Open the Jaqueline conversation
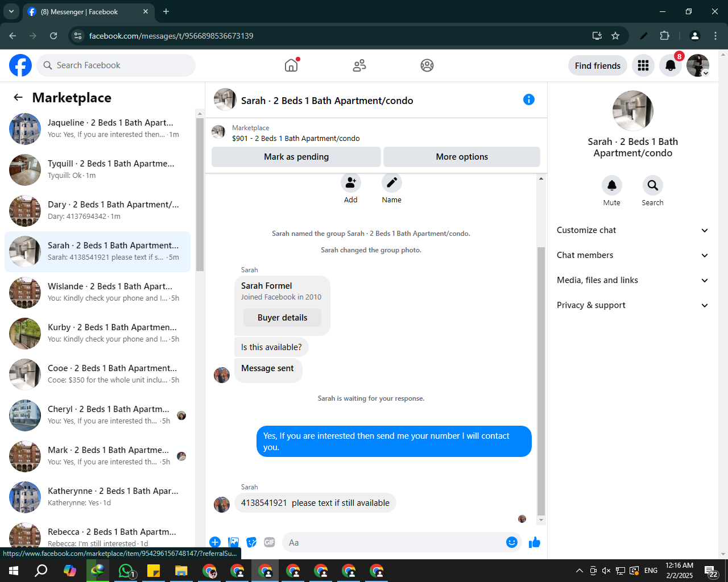 pyautogui.click(x=97, y=128)
